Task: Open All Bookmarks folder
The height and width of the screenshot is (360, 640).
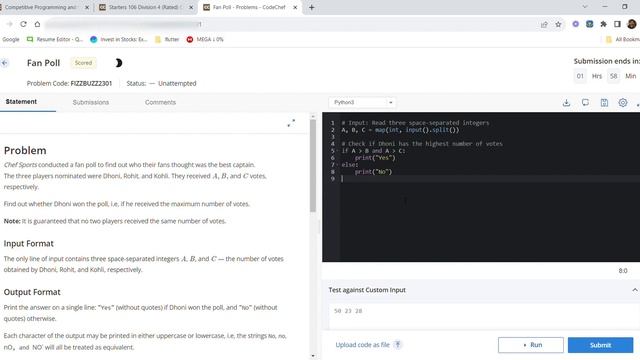Action: (x=623, y=40)
